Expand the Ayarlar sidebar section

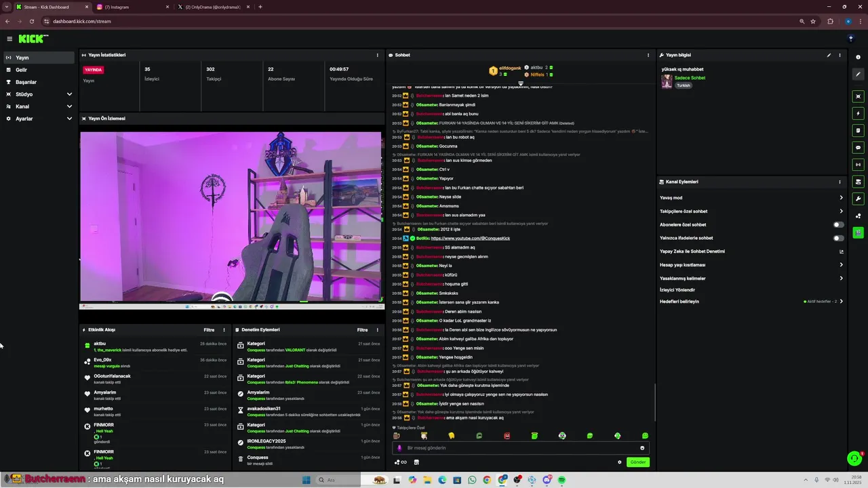click(69, 119)
